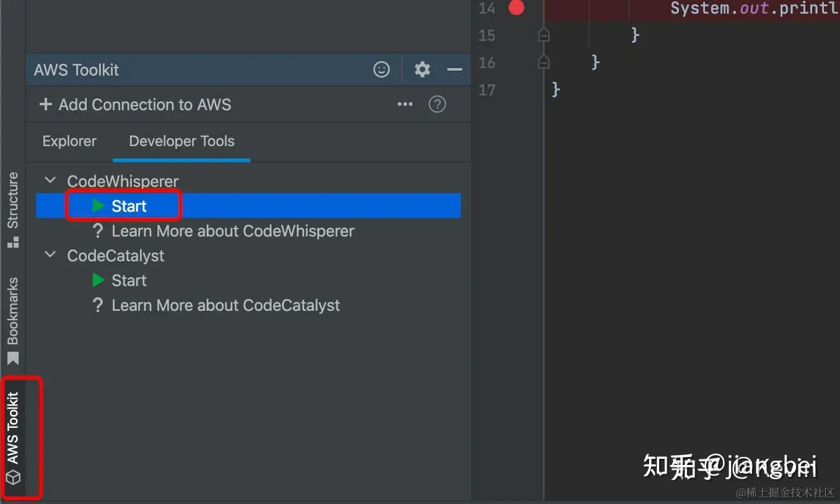Open the three-dots more options menu
The height and width of the screenshot is (504, 840).
coord(405,104)
